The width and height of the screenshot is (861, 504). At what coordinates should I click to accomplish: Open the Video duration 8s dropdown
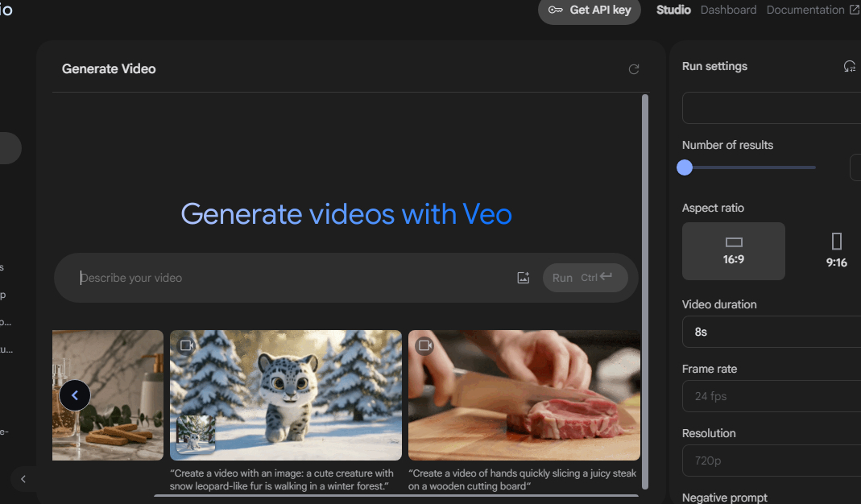coord(772,332)
